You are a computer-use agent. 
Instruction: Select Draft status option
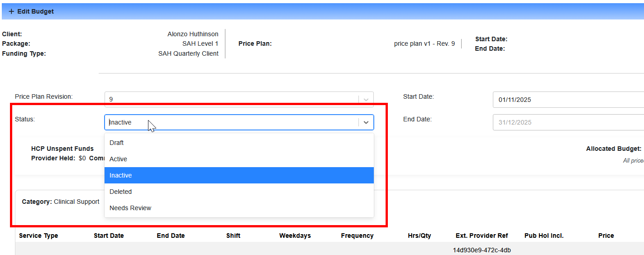coord(117,143)
